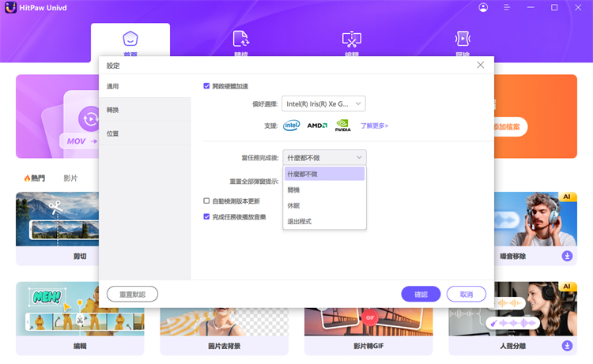593x364 pixels.
Task: Click the 轉換 convert icon in top bar
Action: [240, 39]
